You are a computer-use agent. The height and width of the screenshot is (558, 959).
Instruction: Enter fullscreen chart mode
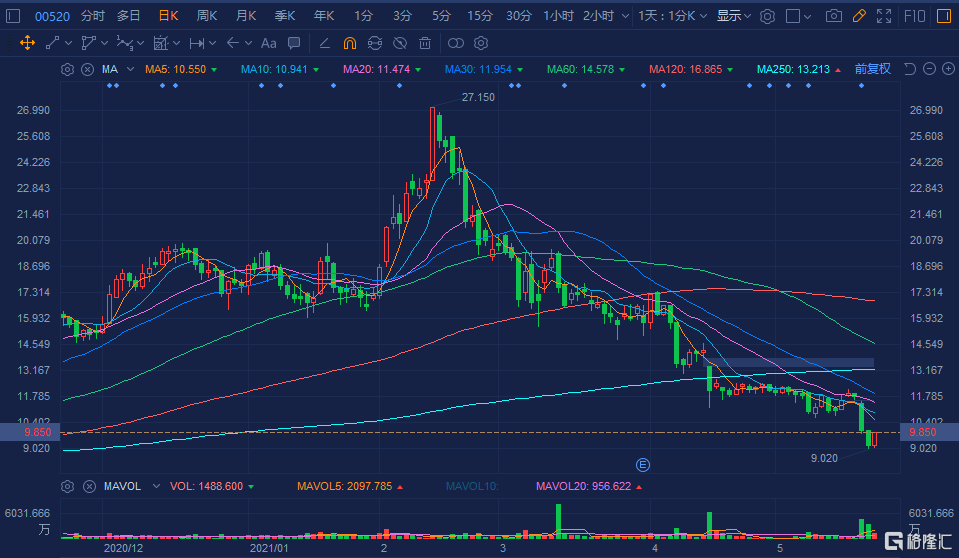pos(883,16)
